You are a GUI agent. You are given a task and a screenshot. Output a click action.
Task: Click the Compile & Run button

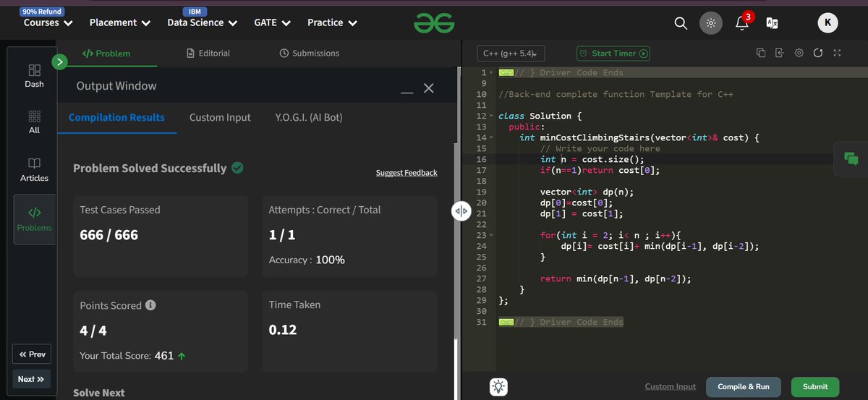coord(744,387)
